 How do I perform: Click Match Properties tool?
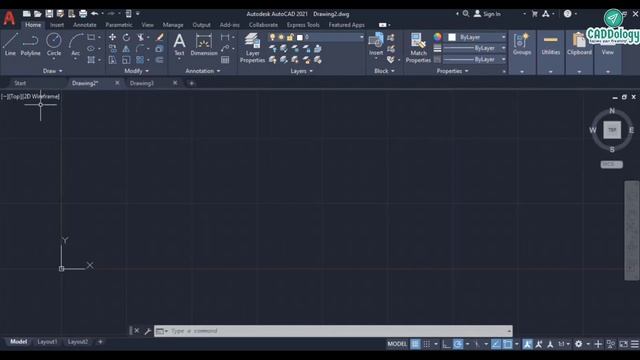pos(418,48)
